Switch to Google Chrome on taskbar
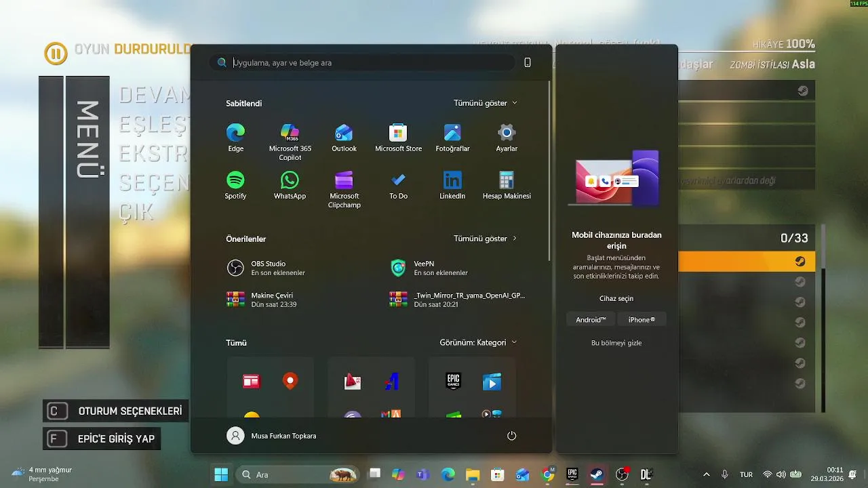Viewport: 868px width, 488px height. pos(548,474)
